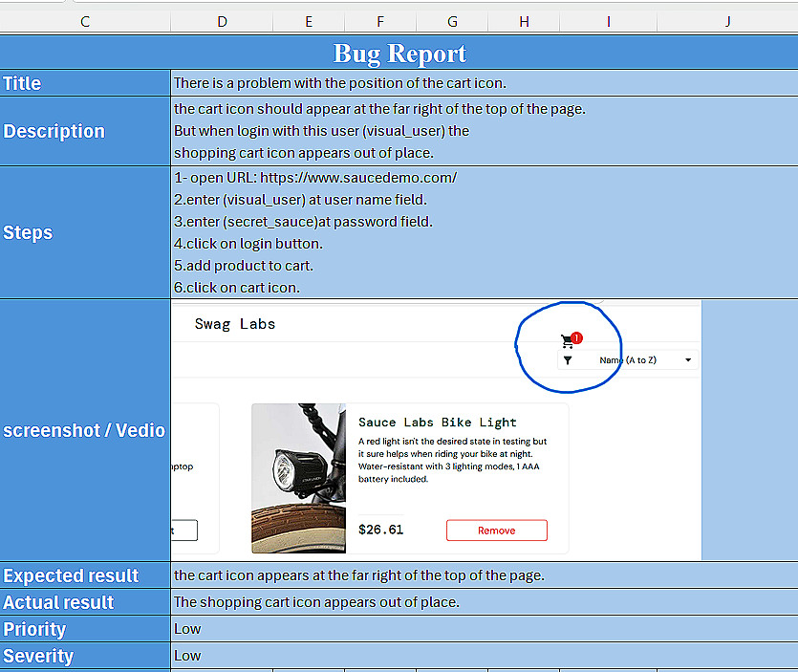Open the Name (A to Z) sort dropdown arrow
798x672 pixels.
(687, 360)
